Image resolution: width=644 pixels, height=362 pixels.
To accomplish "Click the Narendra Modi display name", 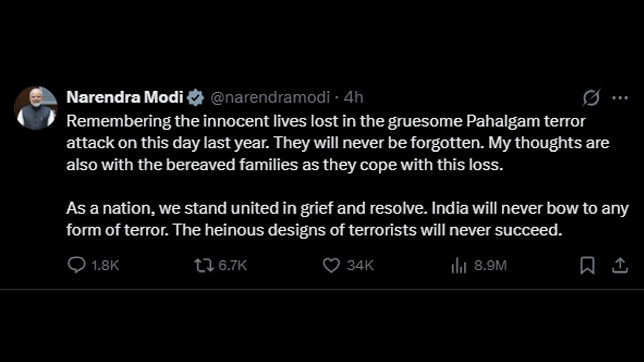I will tap(125, 97).
